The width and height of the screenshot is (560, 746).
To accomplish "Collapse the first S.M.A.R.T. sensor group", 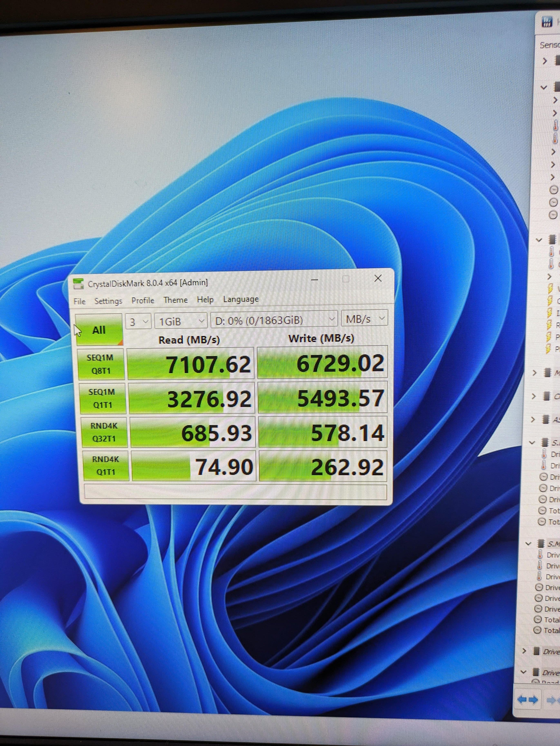I will pos(532,442).
